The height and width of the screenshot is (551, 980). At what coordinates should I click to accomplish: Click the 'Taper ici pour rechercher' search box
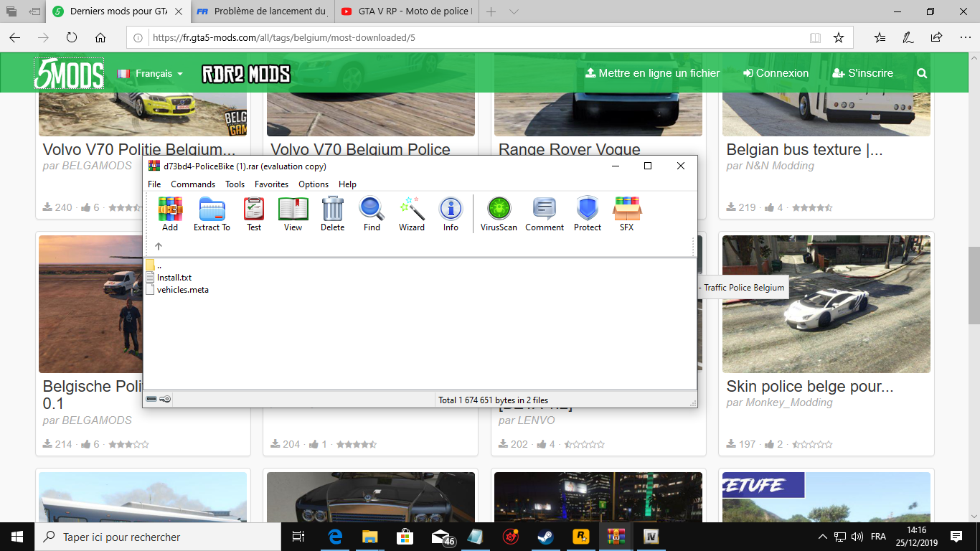click(x=158, y=537)
